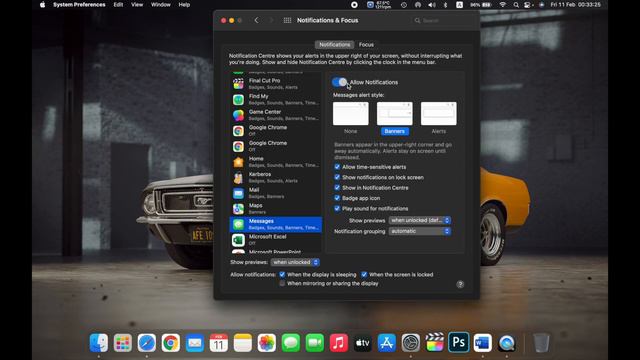Open System Preferences icon in the dock
The width and height of the screenshot is (640, 360).
[411, 343]
